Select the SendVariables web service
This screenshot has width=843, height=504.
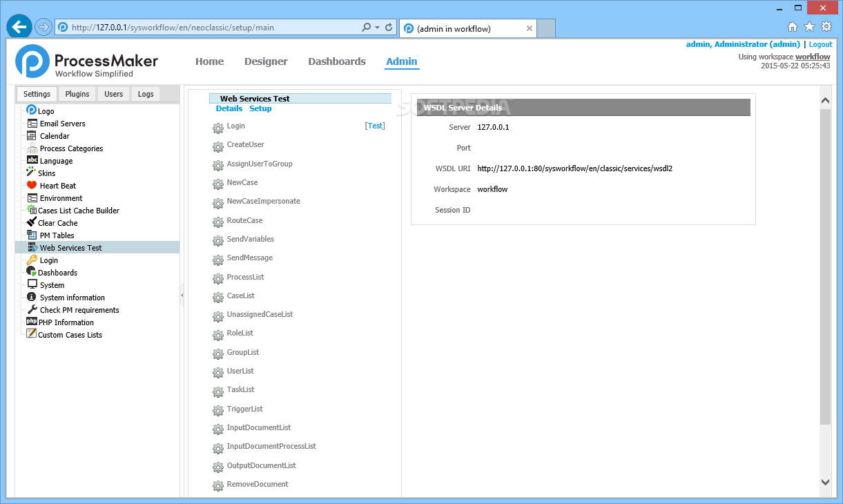pyautogui.click(x=251, y=239)
